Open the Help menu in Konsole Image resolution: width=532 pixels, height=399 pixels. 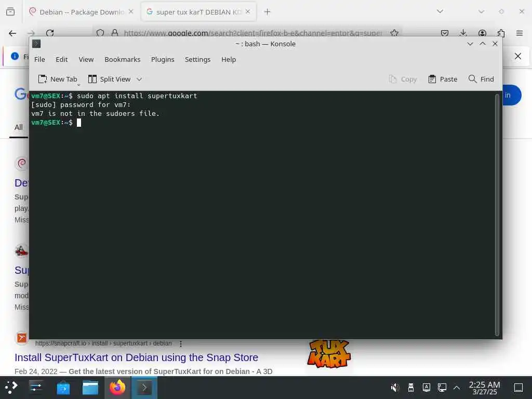(229, 59)
